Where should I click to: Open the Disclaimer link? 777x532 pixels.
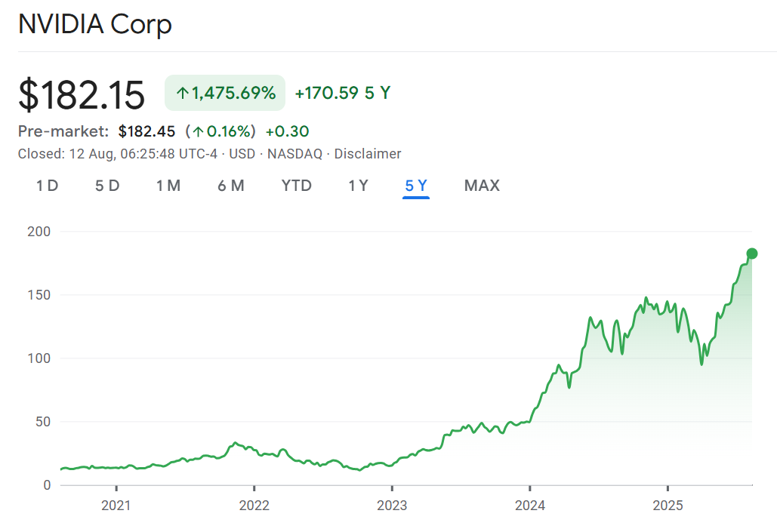click(x=368, y=154)
